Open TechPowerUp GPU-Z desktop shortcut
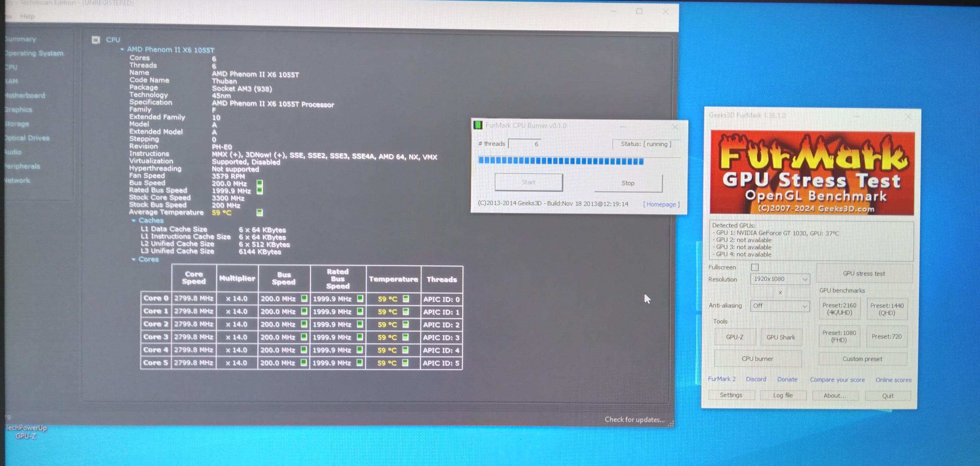980x466 pixels. coord(25,432)
